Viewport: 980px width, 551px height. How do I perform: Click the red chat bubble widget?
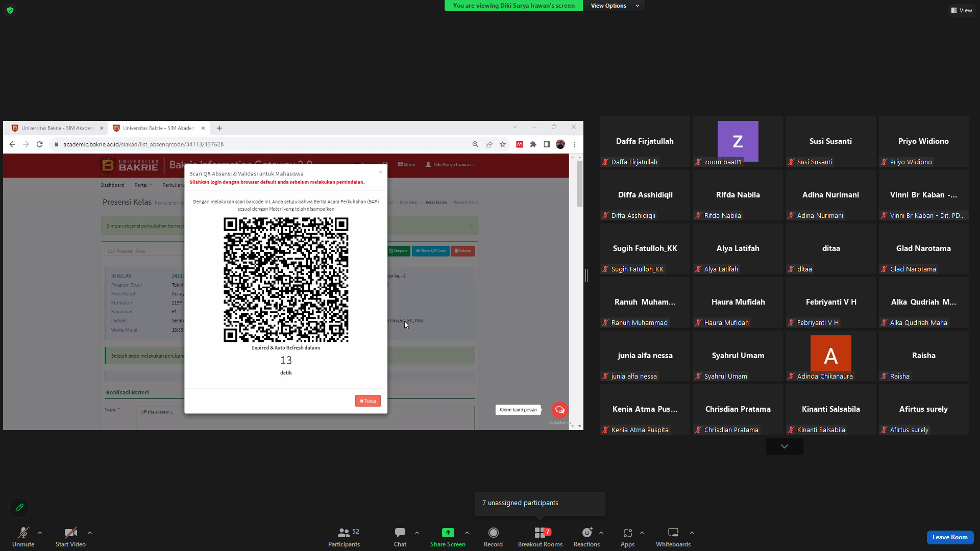[x=560, y=410]
